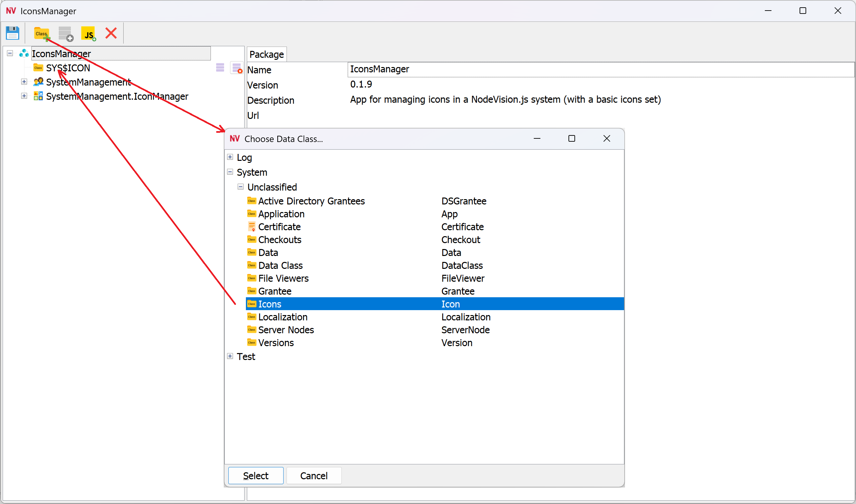
Task: Expand the Test node in the dialog
Action: 230,356
